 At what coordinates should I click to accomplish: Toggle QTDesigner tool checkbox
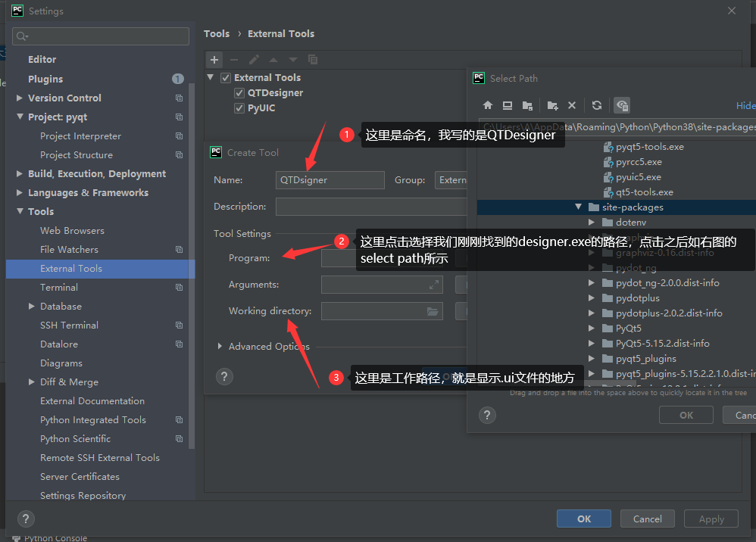[239, 93]
